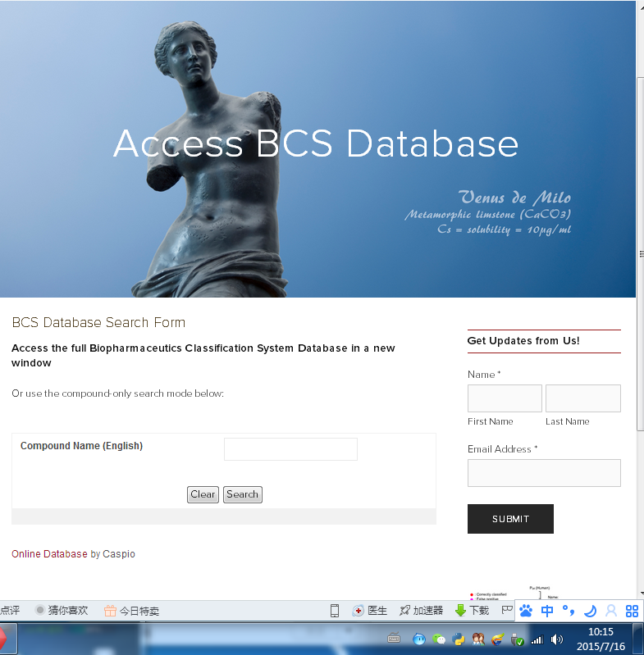Click the SUBMIT button
The width and height of the screenshot is (644, 655).
(x=510, y=519)
